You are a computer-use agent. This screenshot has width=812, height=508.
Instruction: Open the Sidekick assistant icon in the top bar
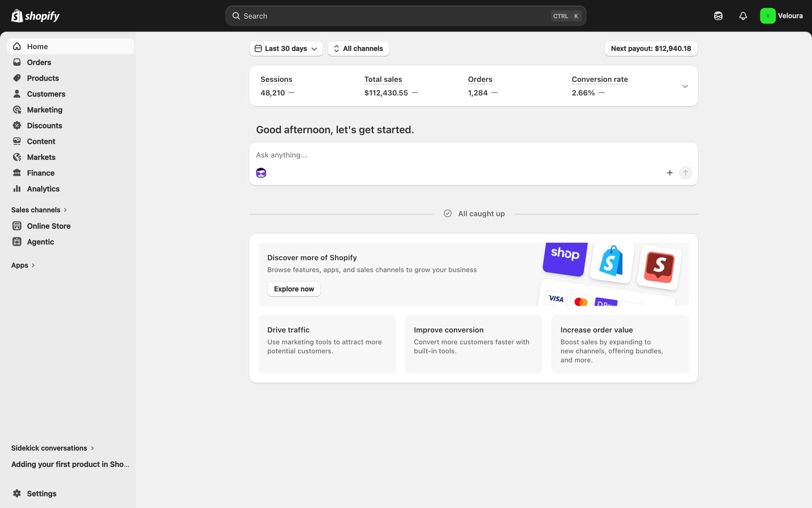(718, 16)
